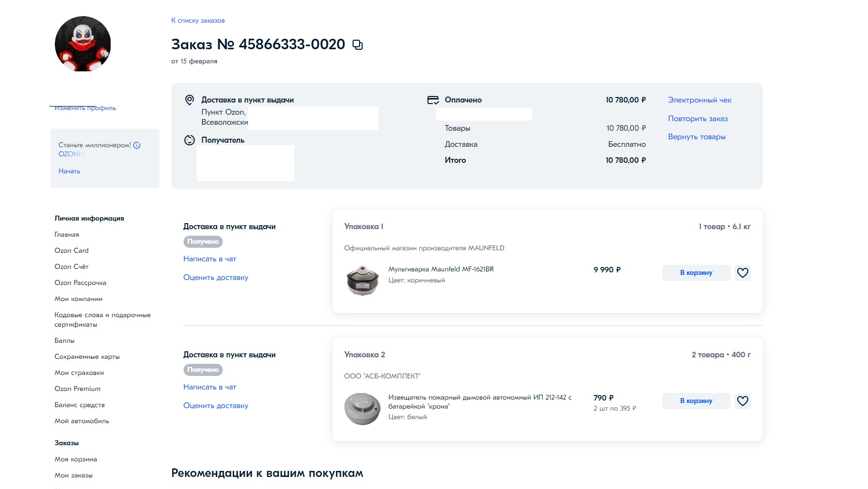The height and width of the screenshot is (489, 868).
Task: Click Начать in the OZON promo card
Action: click(69, 171)
